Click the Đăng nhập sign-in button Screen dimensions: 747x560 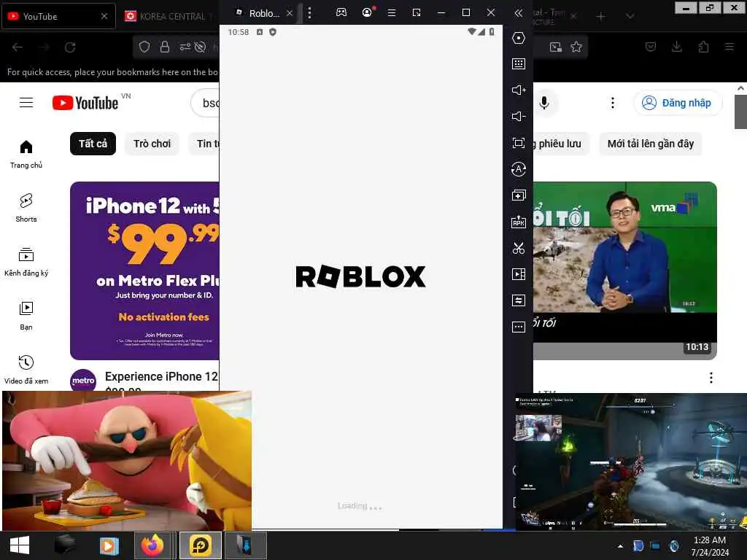point(678,103)
